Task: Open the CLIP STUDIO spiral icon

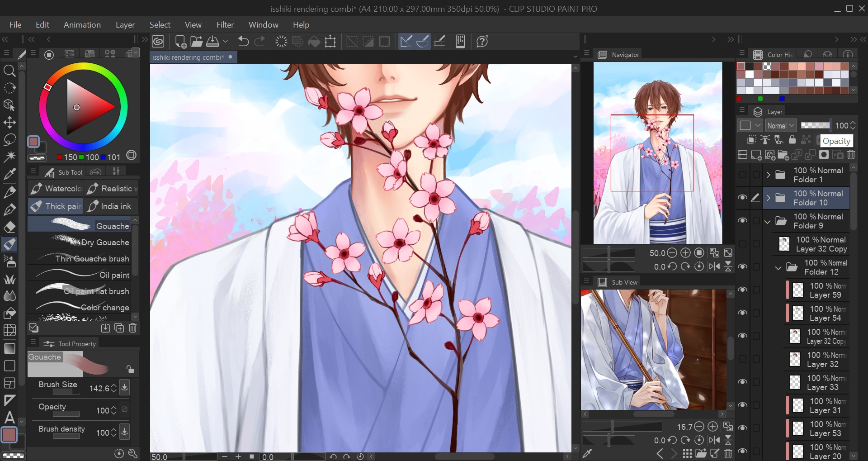Action: 158,42
